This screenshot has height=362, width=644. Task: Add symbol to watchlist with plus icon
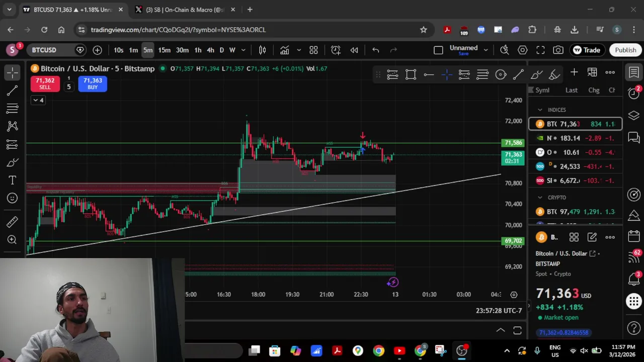(x=574, y=72)
